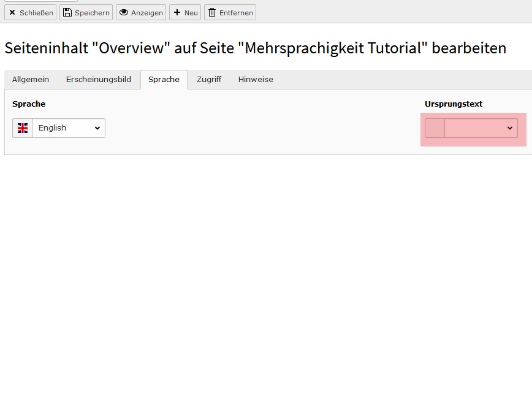Open the Erscheinungsbild tab

(x=99, y=80)
